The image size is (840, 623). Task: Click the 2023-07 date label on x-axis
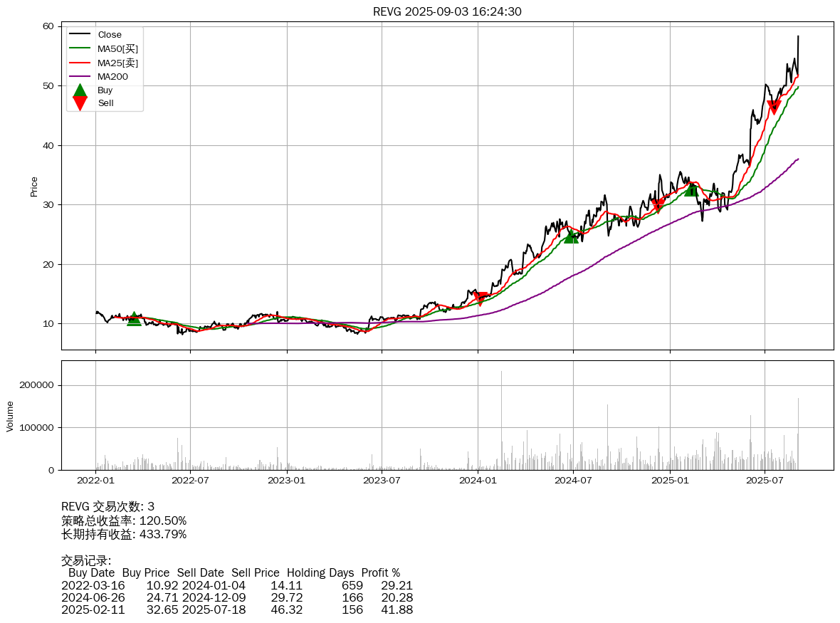tap(382, 481)
